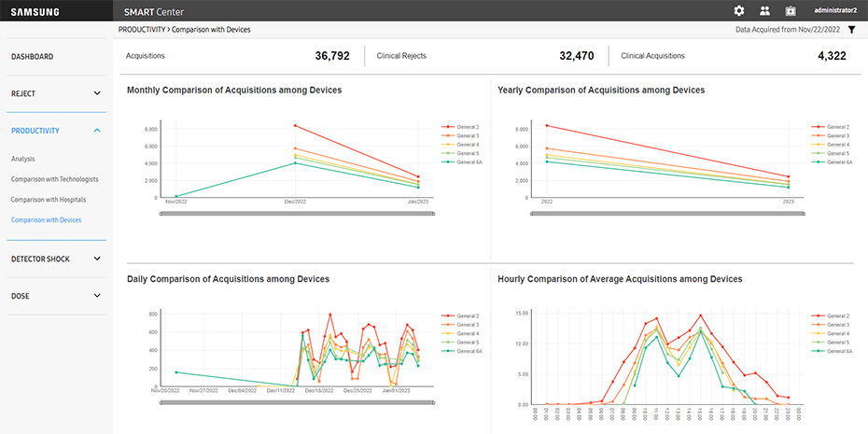Click the Samsung logo
This screenshot has height=434, width=868.
(35, 10)
